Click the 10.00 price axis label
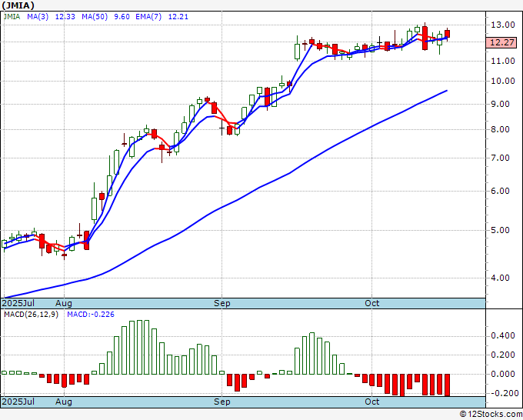Screen dimensions: 523x420 [503, 81]
